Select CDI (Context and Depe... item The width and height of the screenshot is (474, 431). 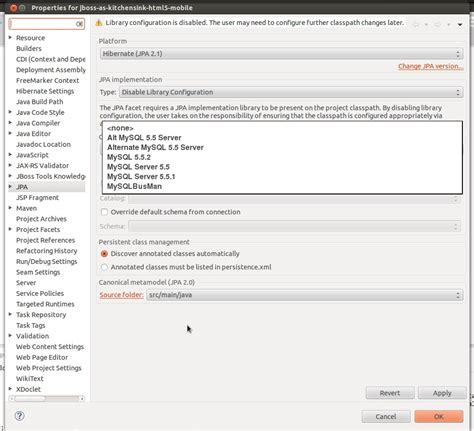point(51,59)
